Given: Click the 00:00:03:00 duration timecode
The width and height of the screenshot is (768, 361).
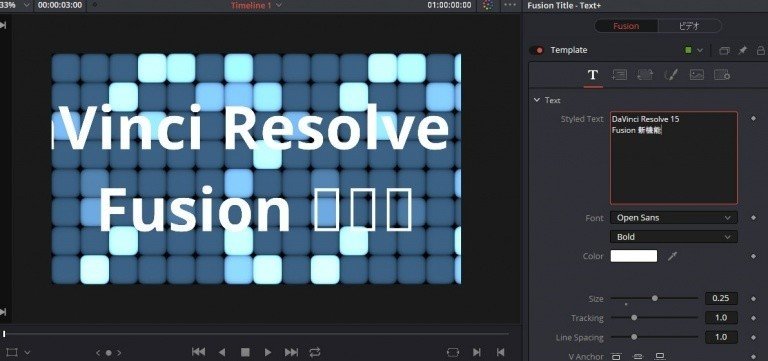Looking at the screenshot, I should pos(60,5).
